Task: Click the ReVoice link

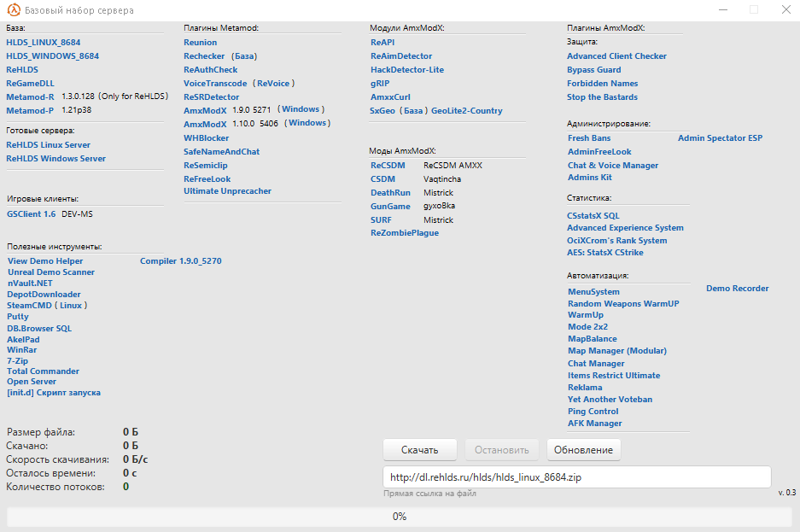Action: 273,84
